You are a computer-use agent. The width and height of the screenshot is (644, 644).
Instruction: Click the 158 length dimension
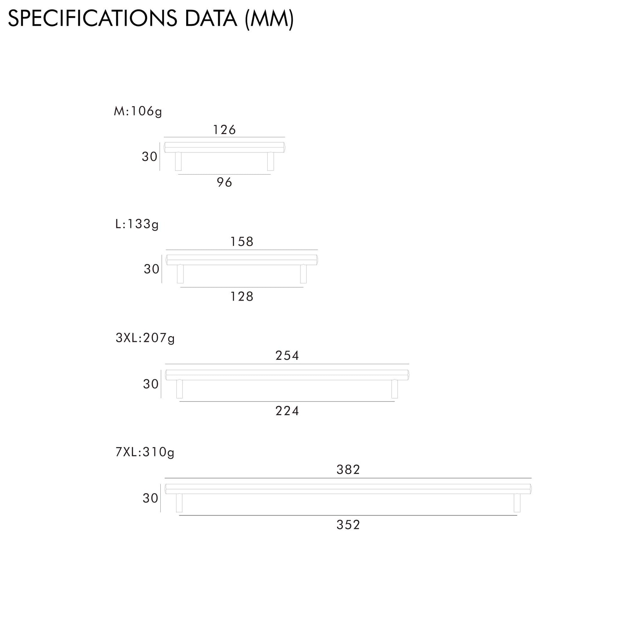pyautogui.click(x=242, y=242)
